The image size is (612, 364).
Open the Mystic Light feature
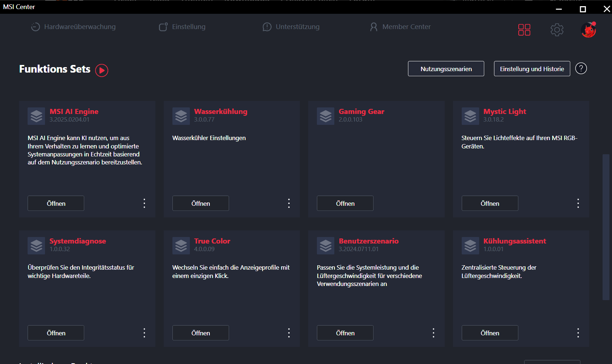(490, 203)
